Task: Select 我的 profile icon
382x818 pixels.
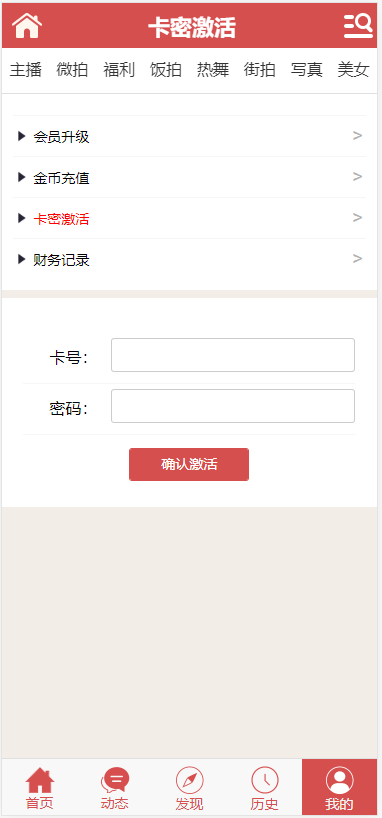Action: coord(339,781)
